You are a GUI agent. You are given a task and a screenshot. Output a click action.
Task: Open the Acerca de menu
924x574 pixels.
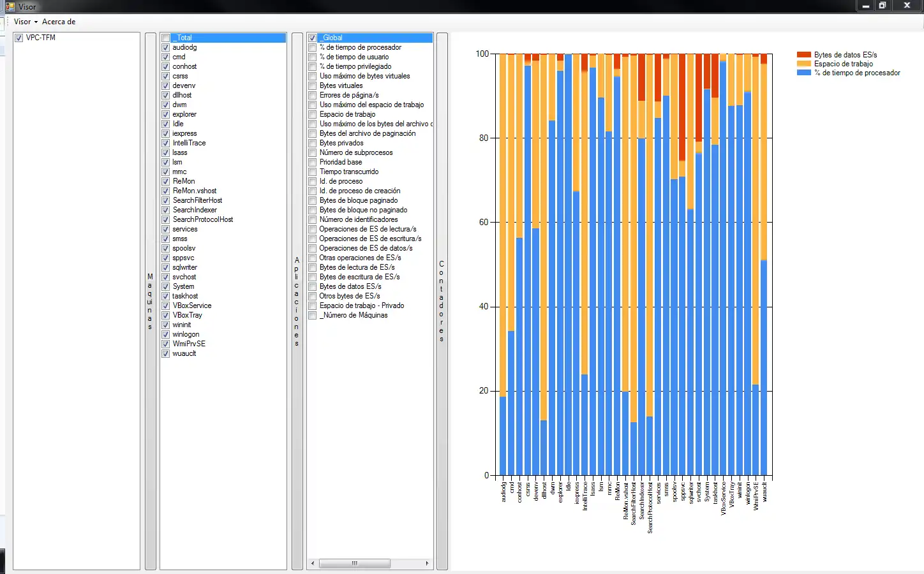tap(59, 22)
